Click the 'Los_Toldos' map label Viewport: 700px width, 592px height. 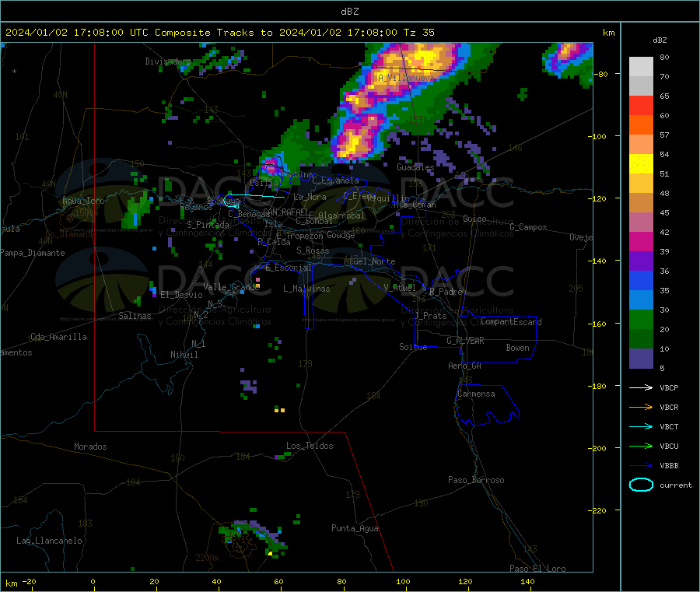click(x=310, y=446)
